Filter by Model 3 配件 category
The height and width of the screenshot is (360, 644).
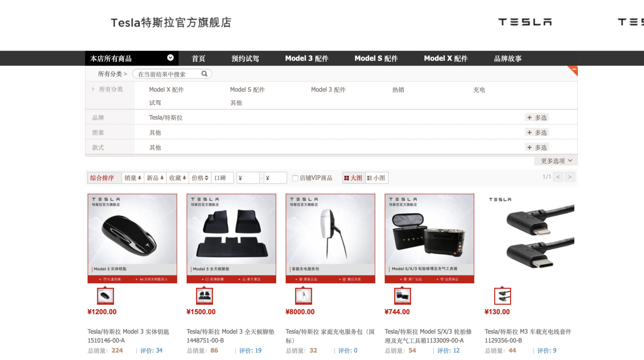[x=328, y=90]
